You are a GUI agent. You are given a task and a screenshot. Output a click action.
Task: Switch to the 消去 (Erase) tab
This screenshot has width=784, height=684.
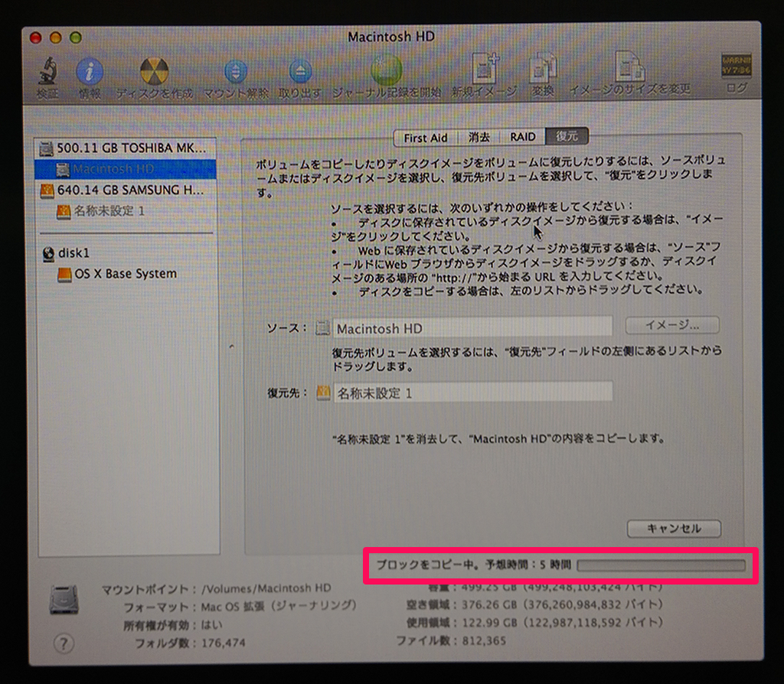[479, 138]
